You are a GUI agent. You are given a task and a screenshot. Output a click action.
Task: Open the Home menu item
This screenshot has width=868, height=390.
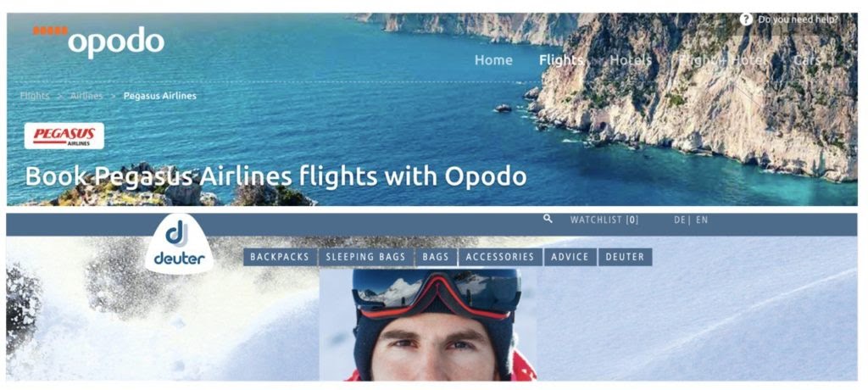pyautogui.click(x=493, y=60)
